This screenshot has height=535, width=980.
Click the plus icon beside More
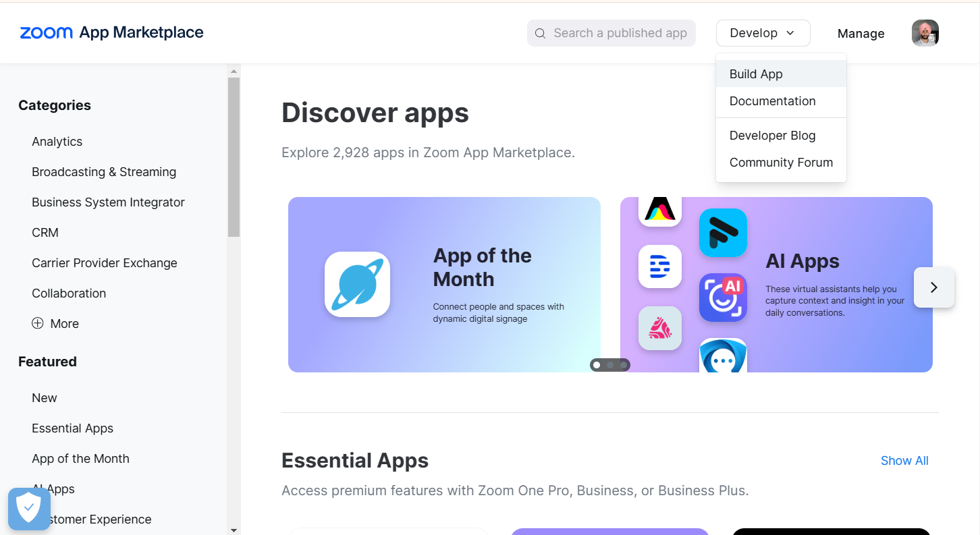point(38,323)
